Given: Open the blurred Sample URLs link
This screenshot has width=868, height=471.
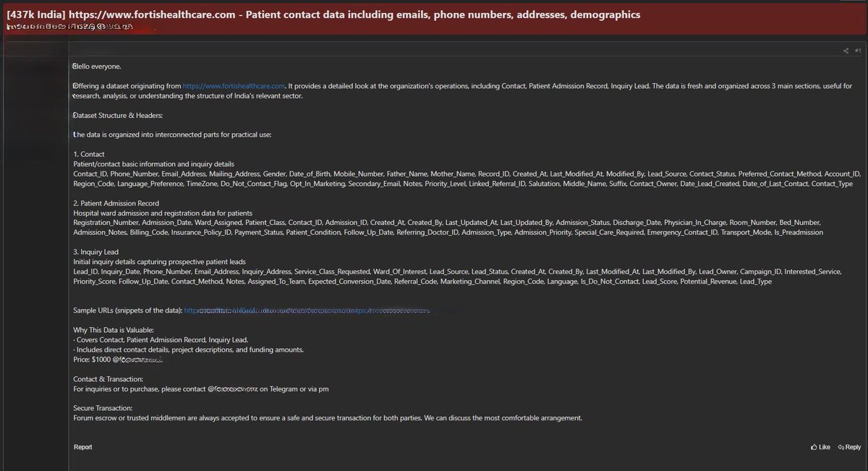Looking at the screenshot, I should click(307, 310).
